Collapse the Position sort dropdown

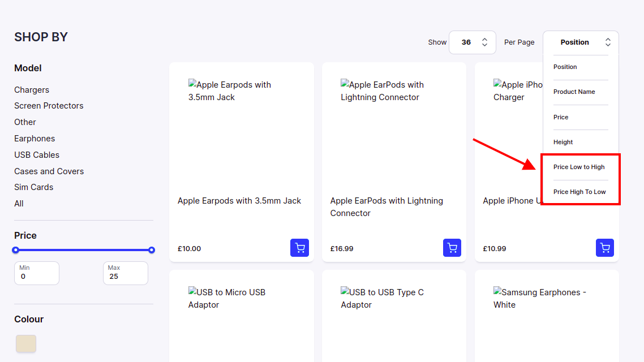581,42
